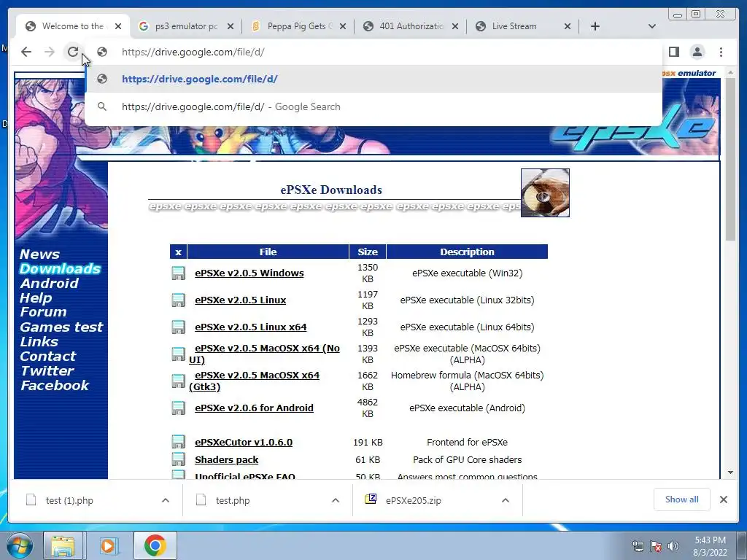Image resolution: width=747 pixels, height=560 pixels.
Task: Switch to the ps3 emulator pc tab
Action: (x=186, y=26)
